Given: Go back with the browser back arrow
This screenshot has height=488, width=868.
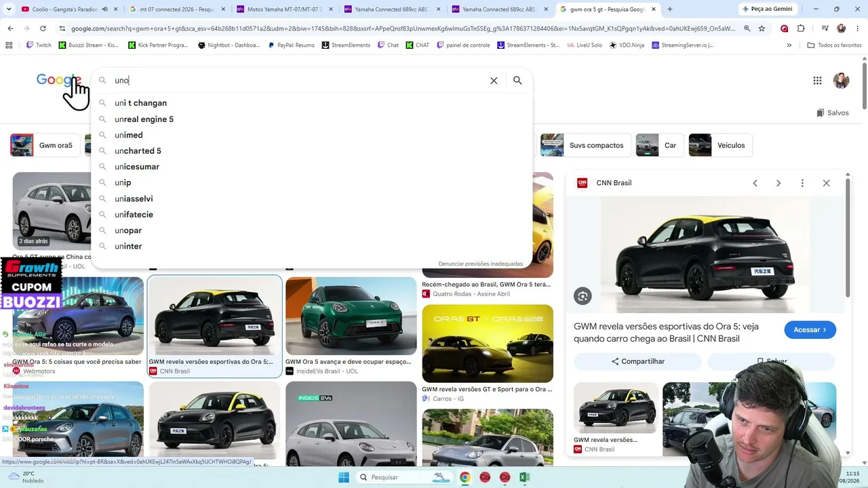Looking at the screenshot, I should [10, 28].
